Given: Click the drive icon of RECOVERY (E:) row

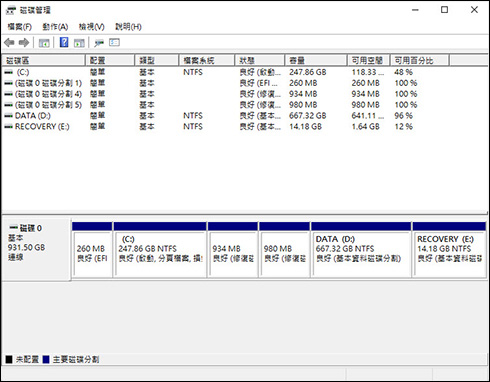Looking at the screenshot, I should [9, 127].
